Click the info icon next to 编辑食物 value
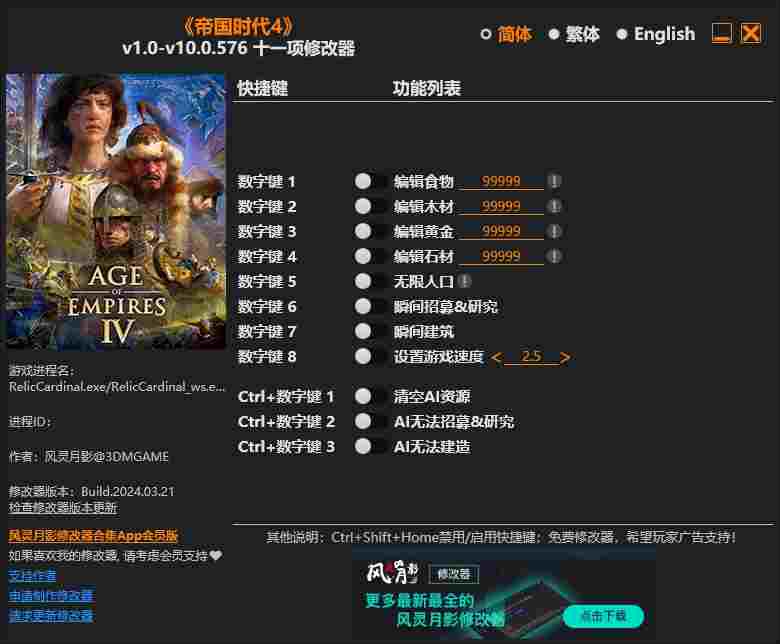780x644 pixels. pyautogui.click(x=554, y=181)
